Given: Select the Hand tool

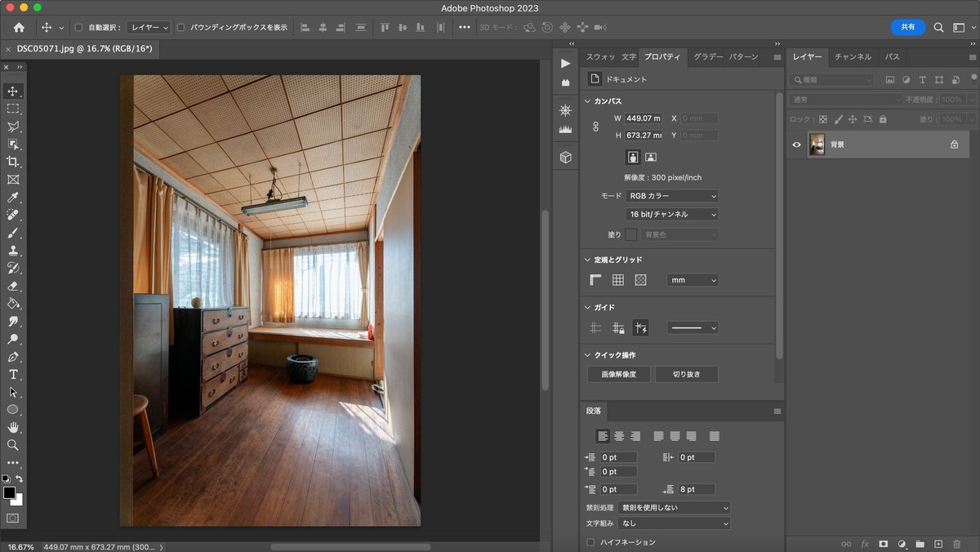Looking at the screenshot, I should tap(13, 427).
